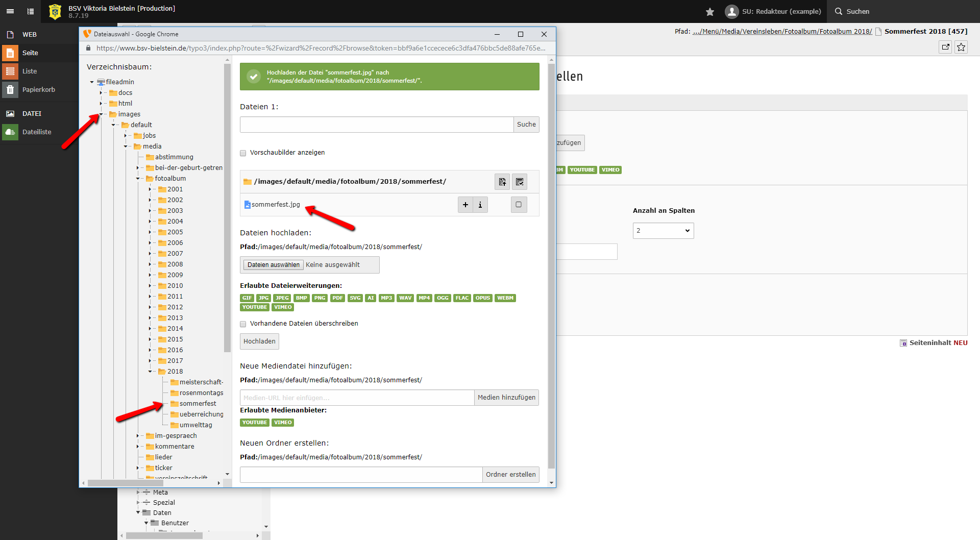
Task: Enable Vorhandene Dateien überschreiben checkbox
Action: [x=243, y=324]
